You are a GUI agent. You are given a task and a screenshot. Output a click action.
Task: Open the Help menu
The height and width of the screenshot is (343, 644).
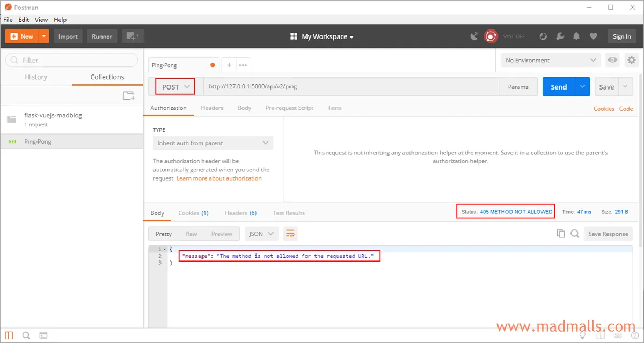point(60,20)
